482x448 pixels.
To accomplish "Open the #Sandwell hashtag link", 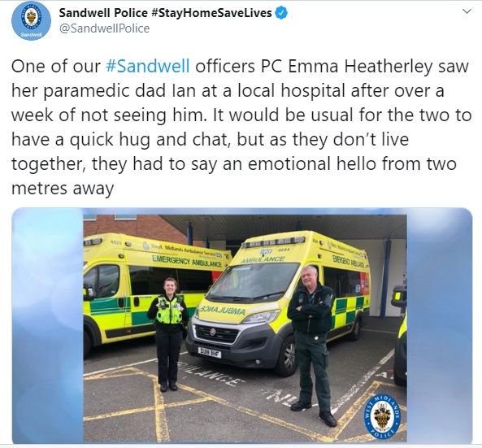I will point(148,66).
